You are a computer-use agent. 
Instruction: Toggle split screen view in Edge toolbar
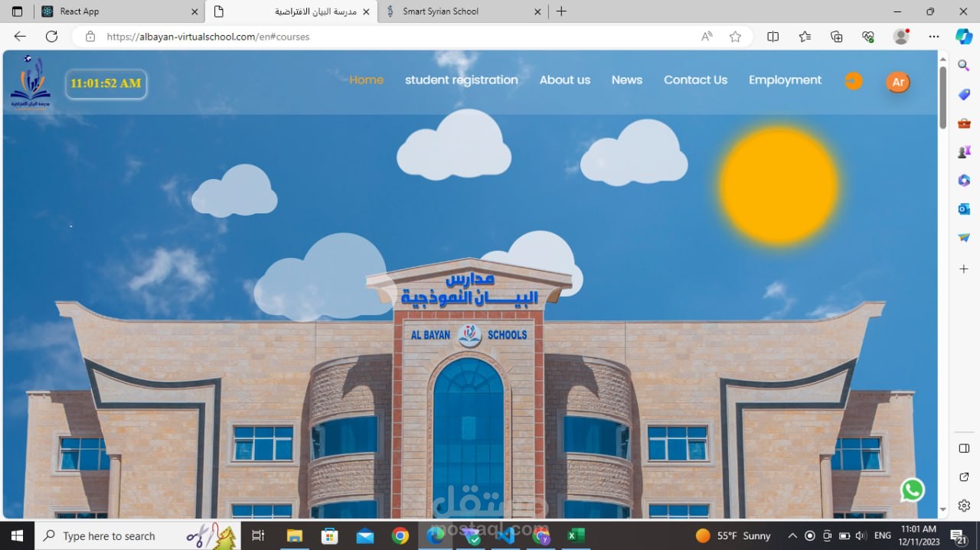point(773,36)
